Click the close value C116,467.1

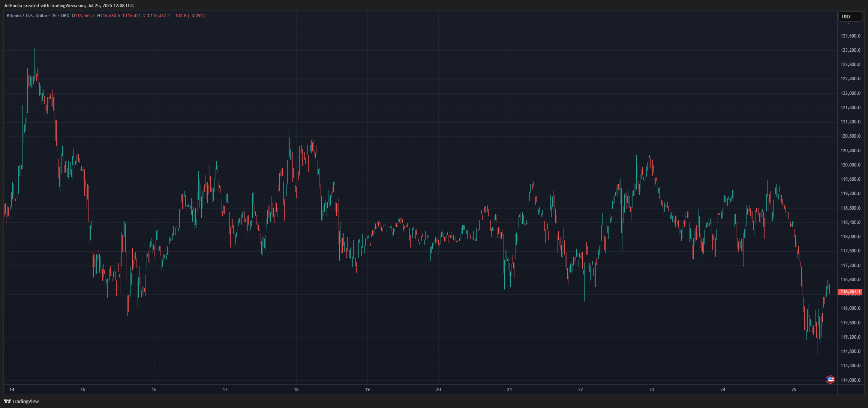point(159,16)
